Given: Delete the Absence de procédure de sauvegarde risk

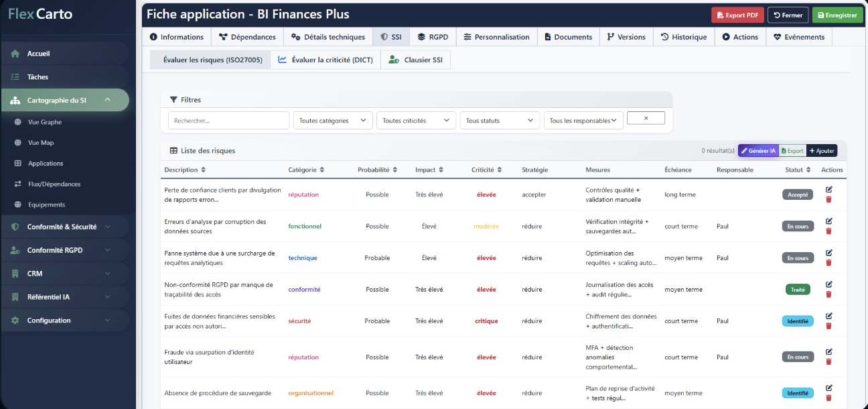Looking at the screenshot, I should click(828, 398).
